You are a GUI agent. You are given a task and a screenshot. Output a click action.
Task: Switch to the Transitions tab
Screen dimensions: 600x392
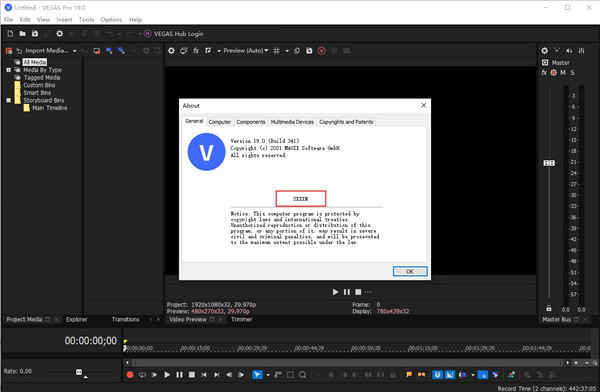coord(126,319)
